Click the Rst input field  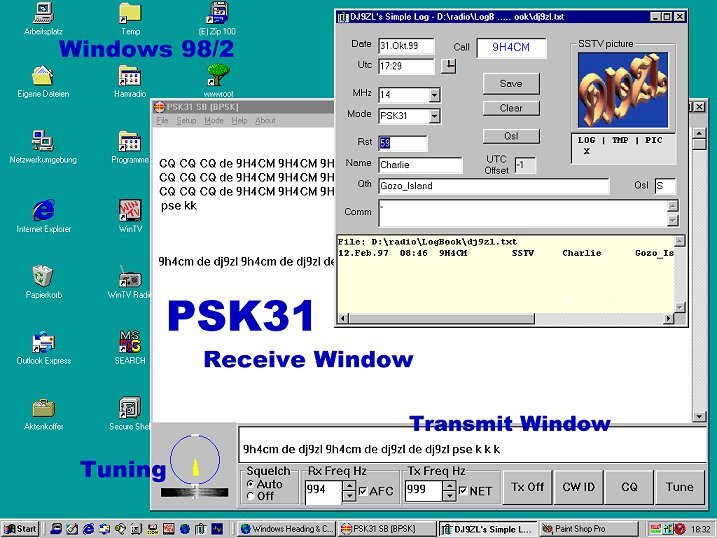point(403,143)
